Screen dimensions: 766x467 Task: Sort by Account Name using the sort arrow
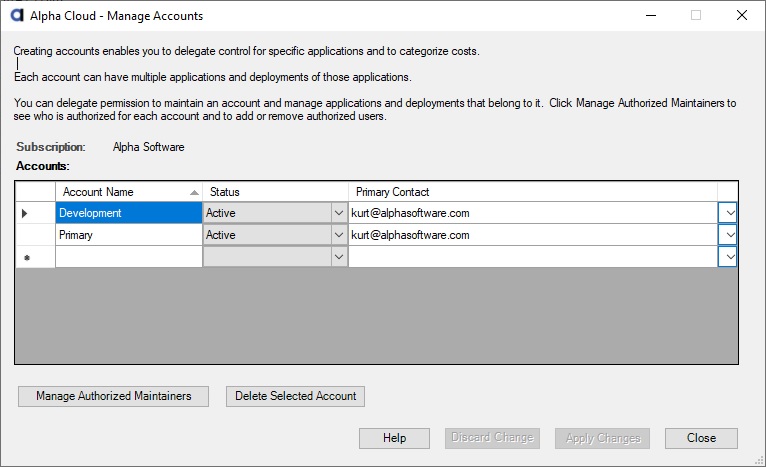pyautogui.click(x=194, y=192)
